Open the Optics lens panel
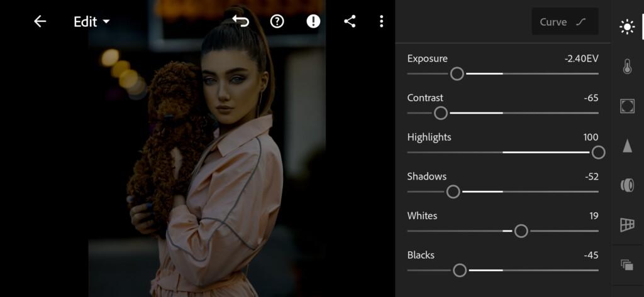Viewport: 644px width, 297px height. (627, 185)
